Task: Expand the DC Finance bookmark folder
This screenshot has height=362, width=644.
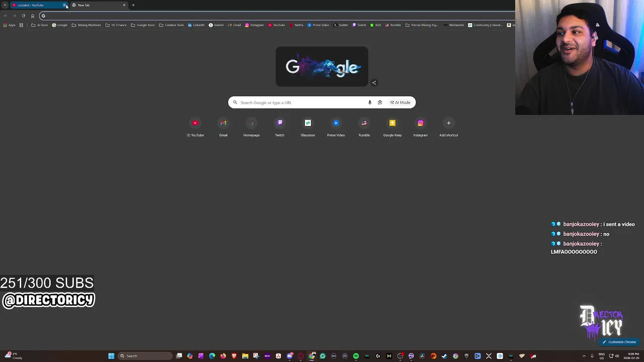Action: [116, 25]
